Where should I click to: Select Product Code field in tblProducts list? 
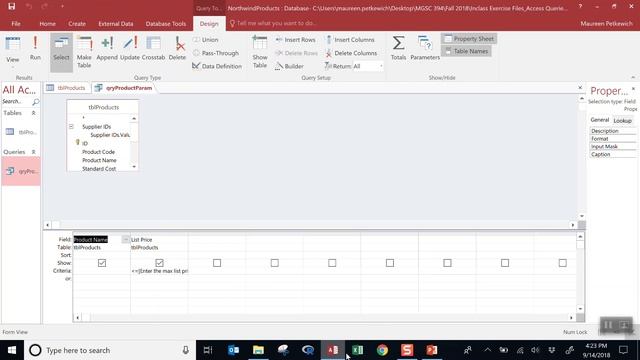coord(98,152)
